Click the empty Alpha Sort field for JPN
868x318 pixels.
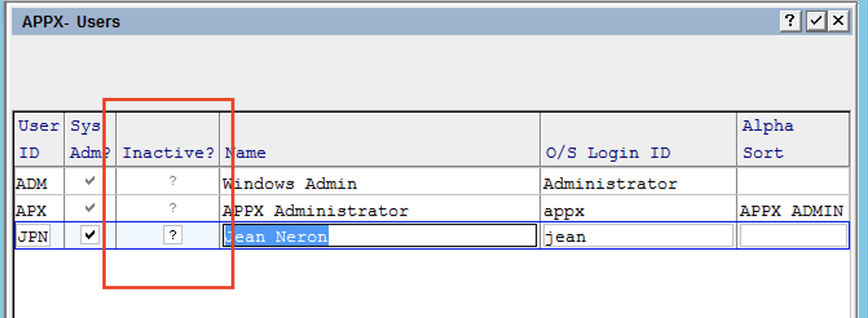(x=793, y=236)
